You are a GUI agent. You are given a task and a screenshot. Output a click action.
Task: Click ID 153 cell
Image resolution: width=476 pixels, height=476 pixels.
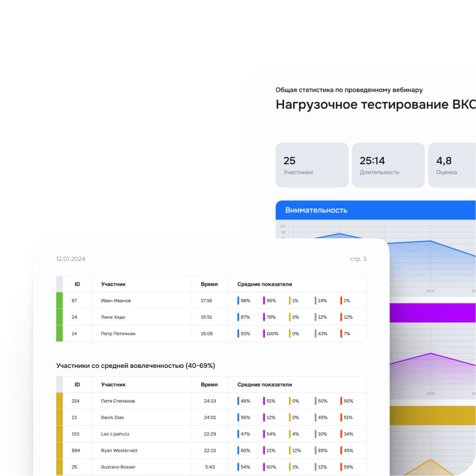[75, 434]
